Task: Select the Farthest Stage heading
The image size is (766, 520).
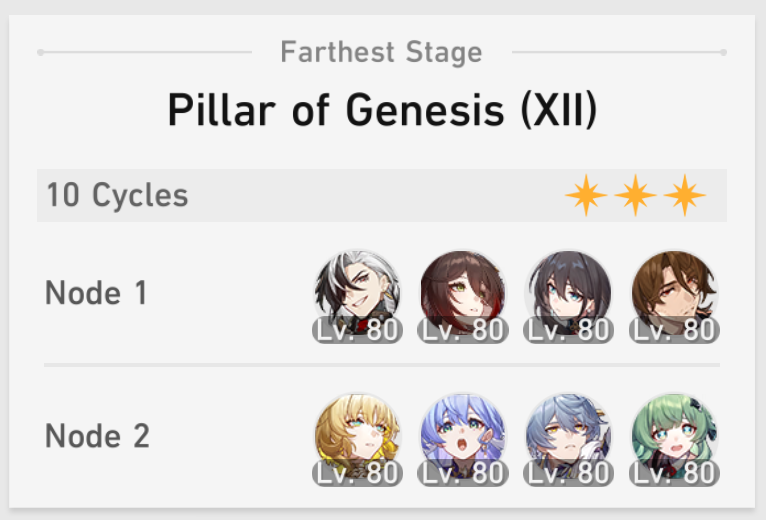Action: [x=382, y=52]
